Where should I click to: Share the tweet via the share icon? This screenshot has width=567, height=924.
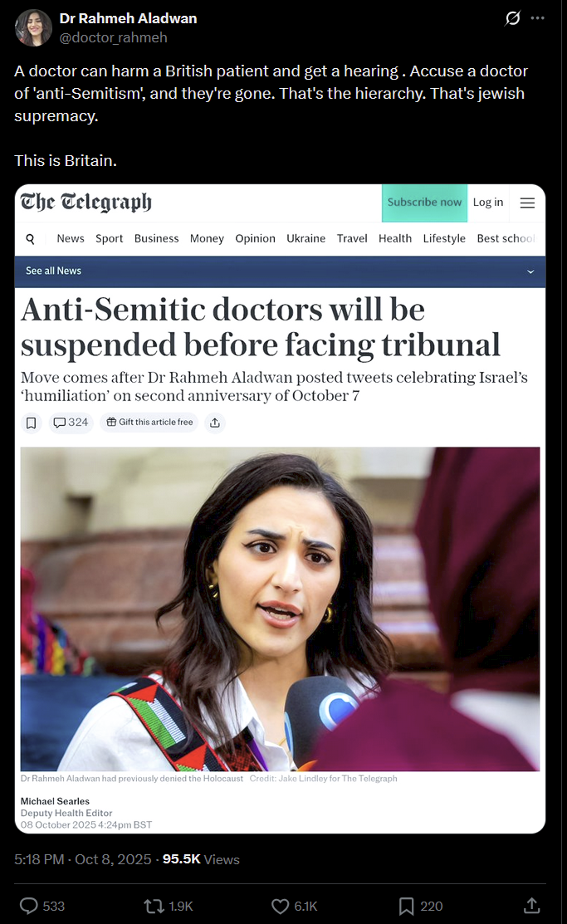tap(531, 906)
